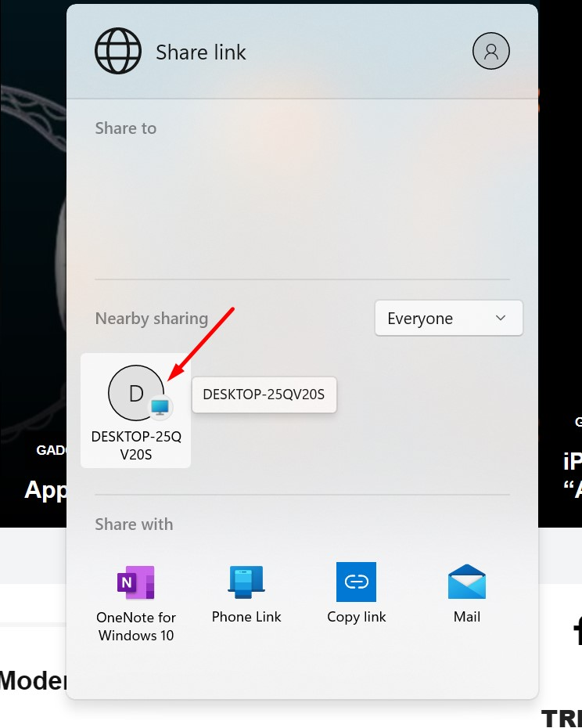Open the article headline starting with iP
The width and height of the screenshot is (582, 728).
tap(572, 462)
